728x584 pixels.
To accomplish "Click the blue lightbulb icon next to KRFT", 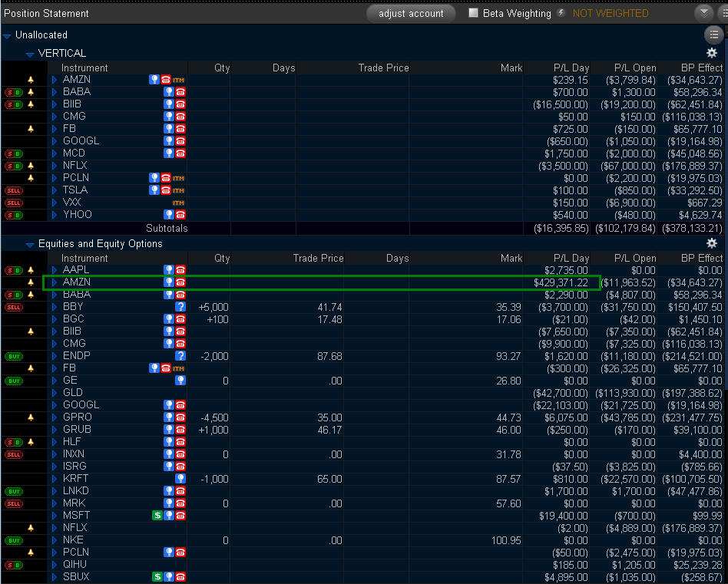I will pyautogui.click(x=180, y=479).
